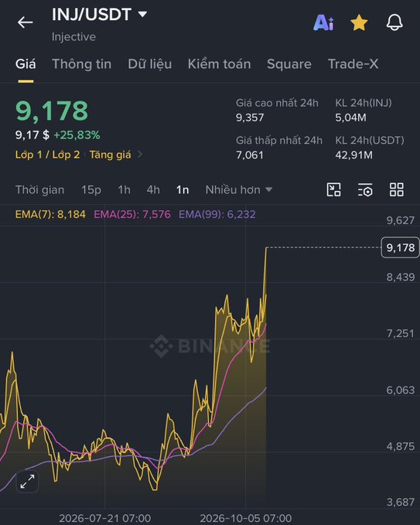Toggle the yellow favorite star
The height and width of the screenshot is (525, 420).
[x=359, y=22]
